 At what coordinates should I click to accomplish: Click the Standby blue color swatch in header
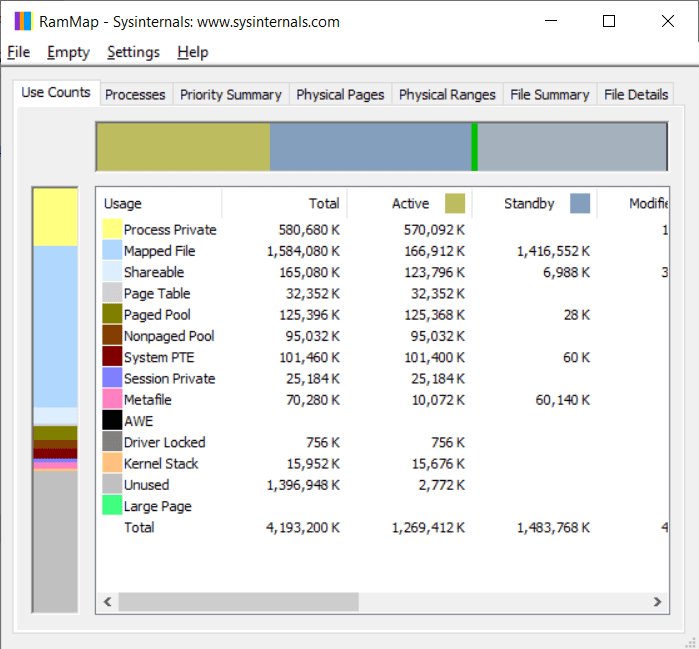pyautogui.click(x=580, y=203)
